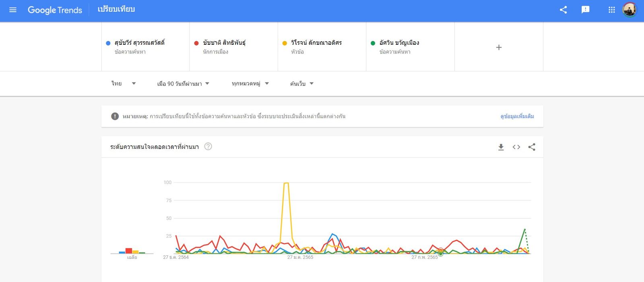Click the 27 ธ.ค. 2564 date label
The width and height of the screenshot is (644, 282).
coord(176,257)
